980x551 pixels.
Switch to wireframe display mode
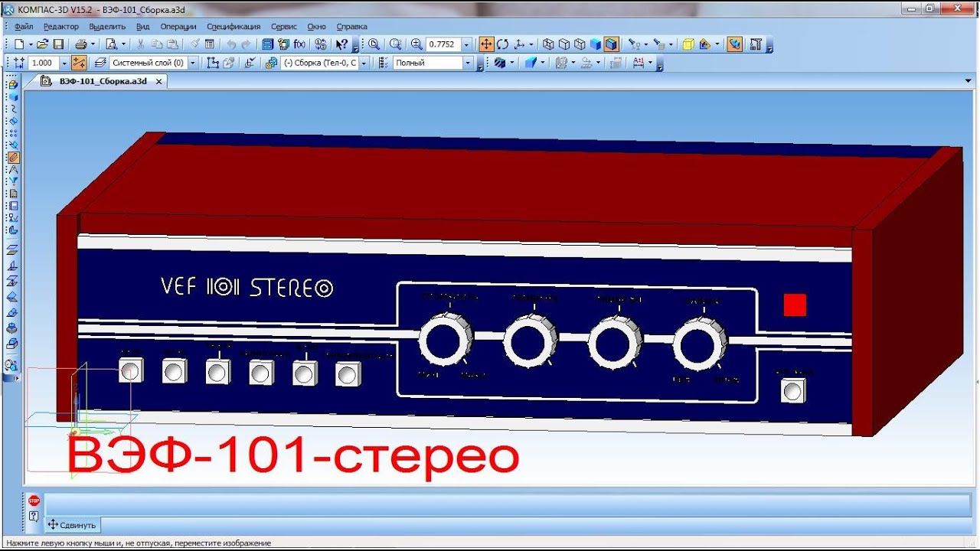tap(548, 44)
